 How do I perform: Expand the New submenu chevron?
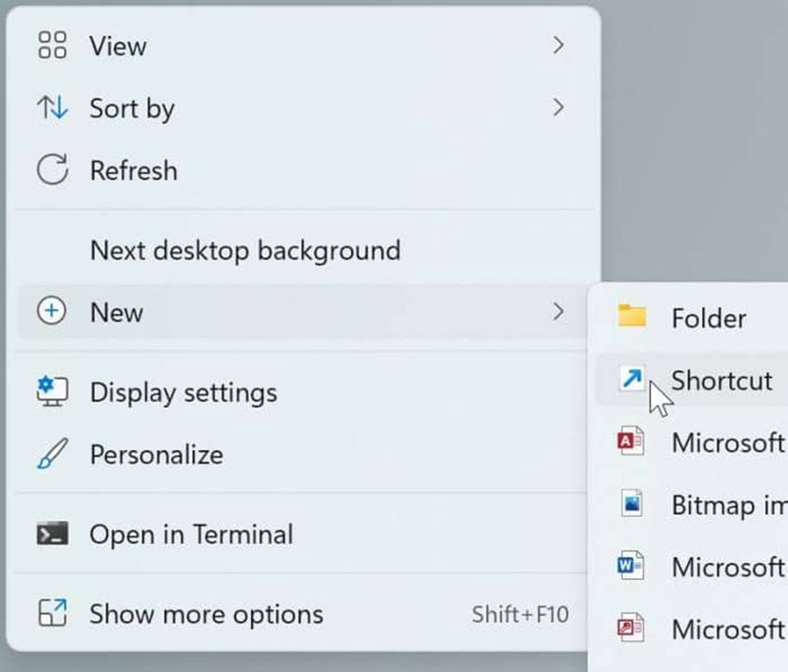[561, 312]
